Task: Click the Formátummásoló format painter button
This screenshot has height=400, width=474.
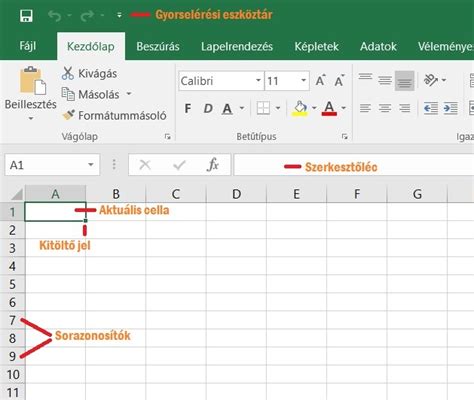Action: pyautogui.click(x=114, y=115)
